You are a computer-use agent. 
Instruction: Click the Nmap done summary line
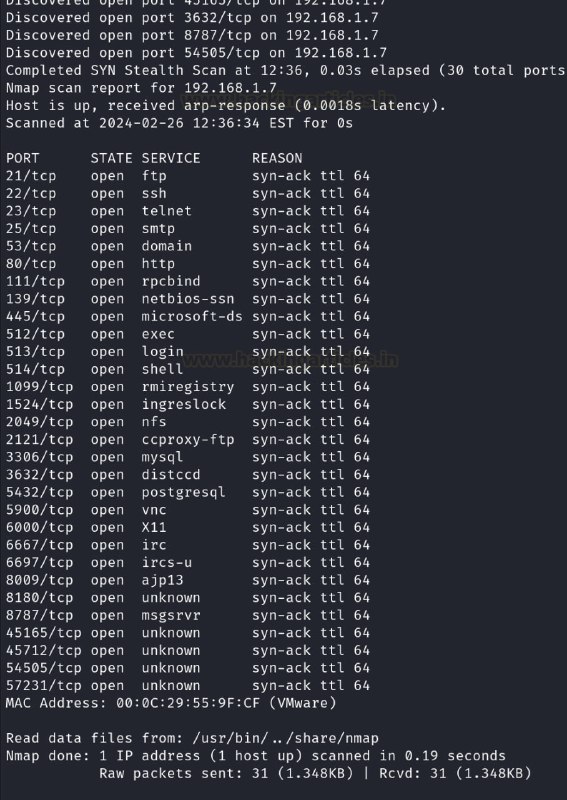click(256, 756)
